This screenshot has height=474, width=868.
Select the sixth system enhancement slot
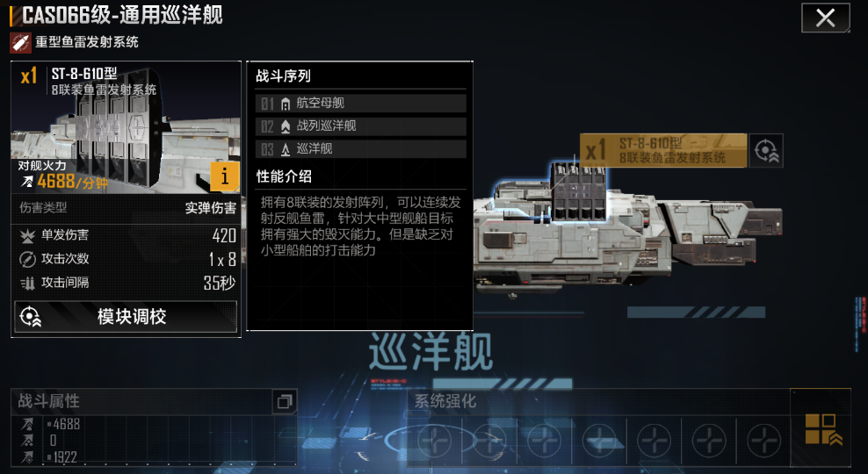tap(709, 442)
